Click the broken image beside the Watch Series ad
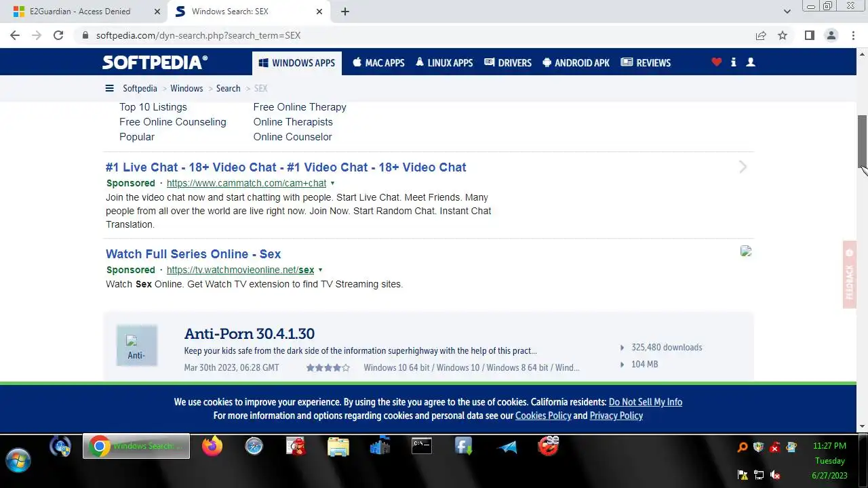 click(x=746, y=251)
